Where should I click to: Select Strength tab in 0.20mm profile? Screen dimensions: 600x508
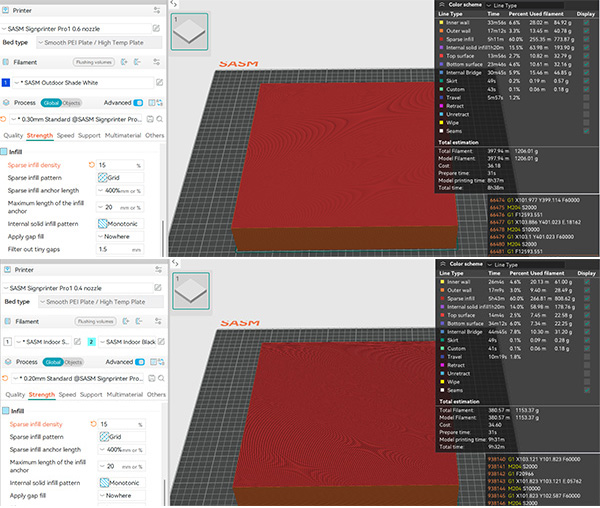tap(42, 394)
